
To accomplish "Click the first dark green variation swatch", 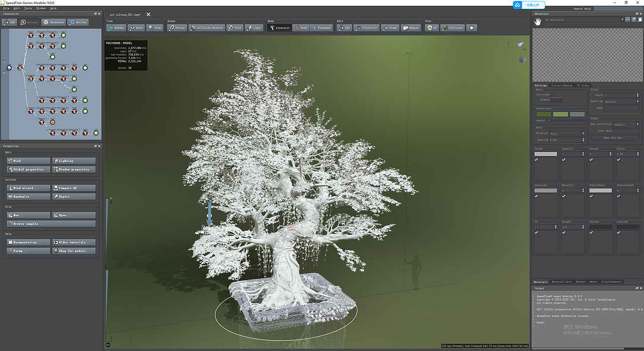I will [x=544, y=114].
